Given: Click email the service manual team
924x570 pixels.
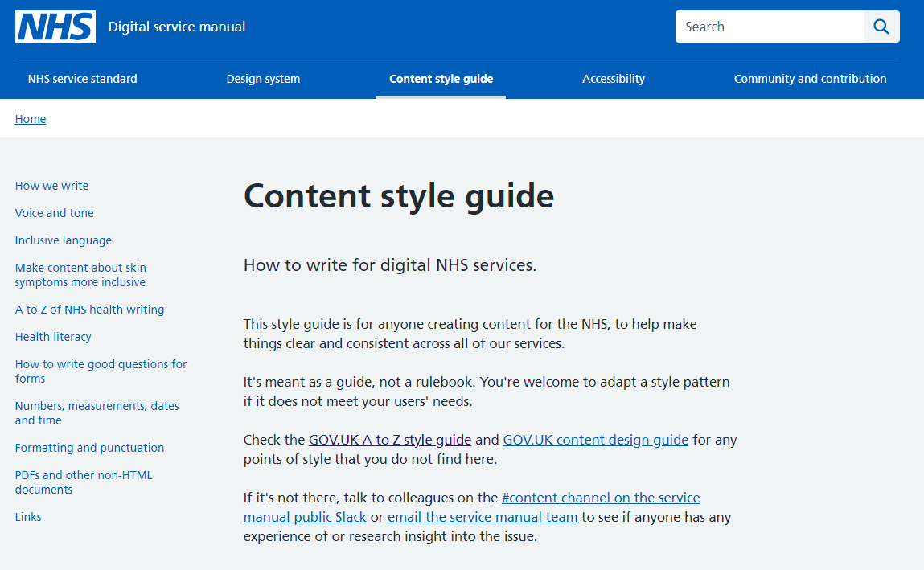Looking at the screenshot, I should point(483,517).
